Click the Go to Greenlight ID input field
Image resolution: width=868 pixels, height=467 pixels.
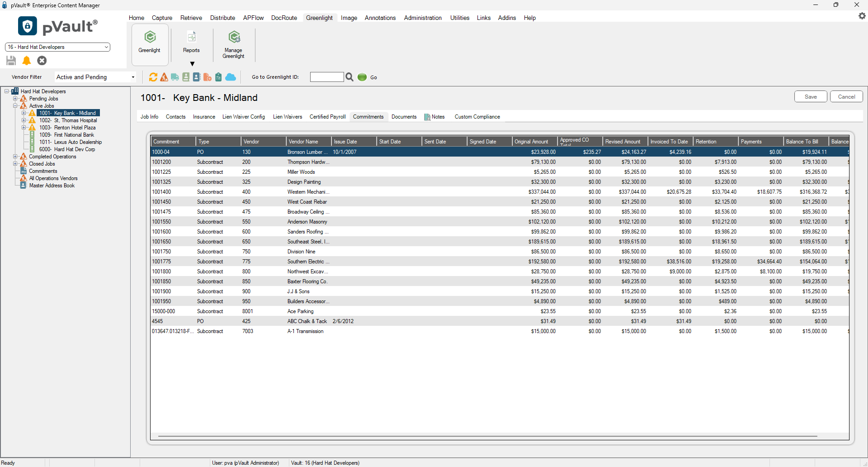point(327,77)
